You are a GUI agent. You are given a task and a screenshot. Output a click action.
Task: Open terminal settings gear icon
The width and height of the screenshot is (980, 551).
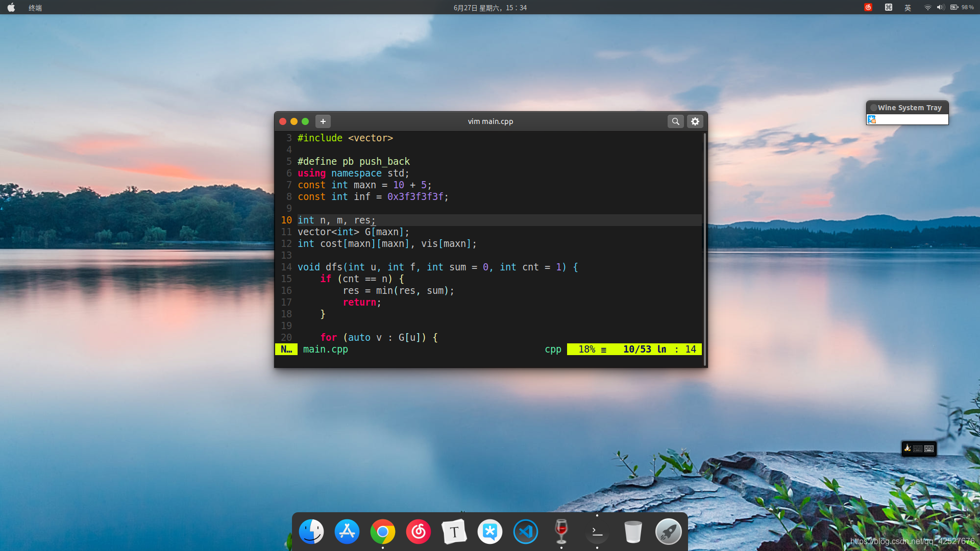click(x=695, y=121)
